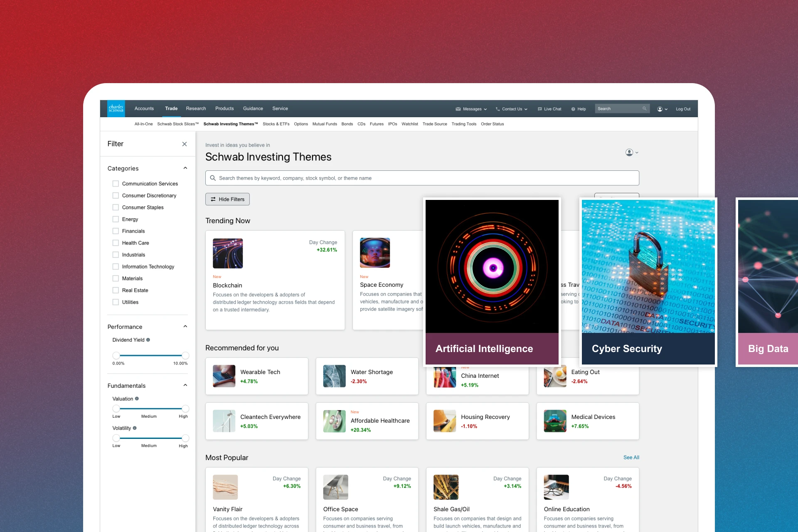
Task: Click the magnifier icon in top search box
Action: (644, 108)
